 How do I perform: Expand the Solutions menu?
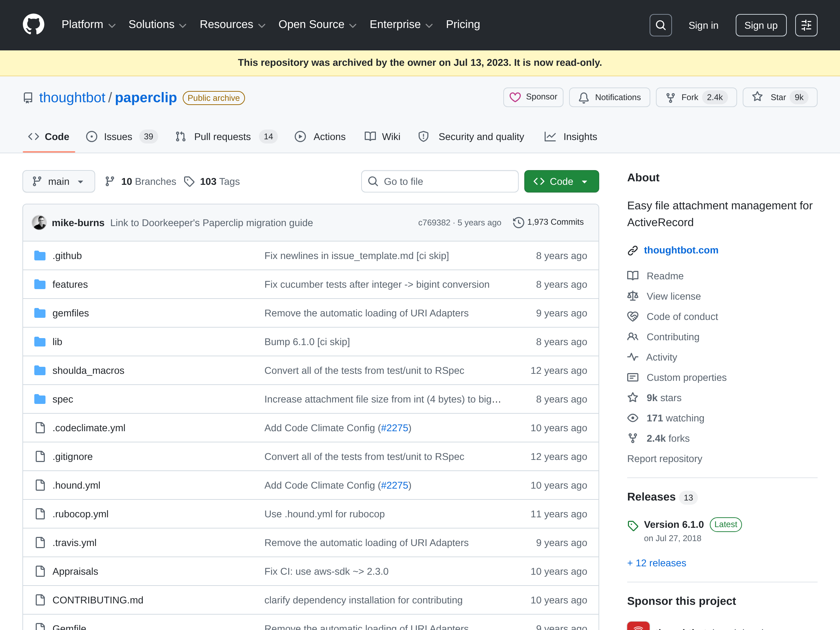[x=157, y=25]
